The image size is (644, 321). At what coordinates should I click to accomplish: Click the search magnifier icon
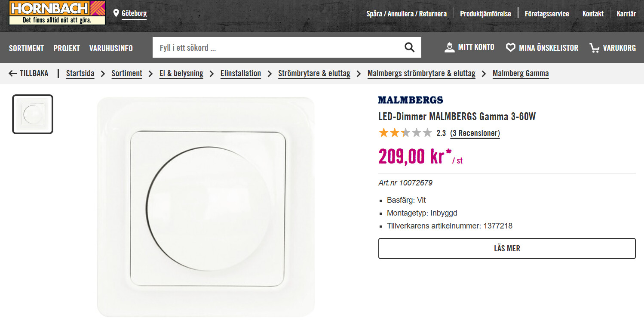click(x=409, y=47)
